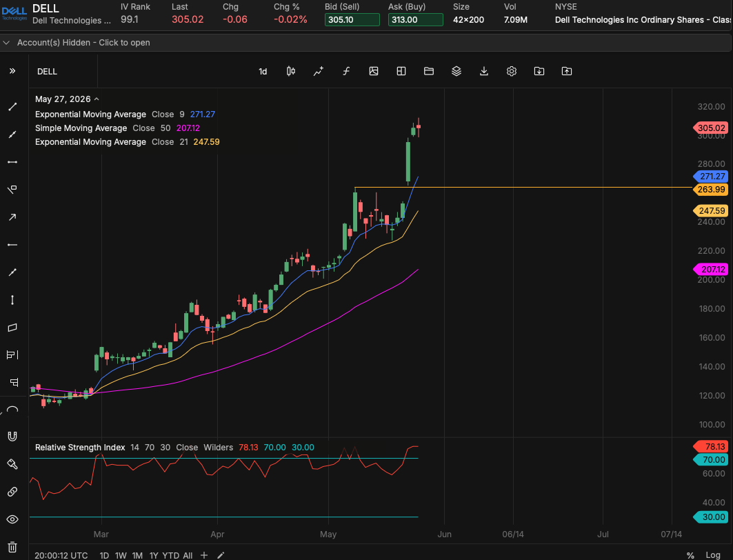
Task: Select the trend line drawing tool
Action: coord(12,107)
